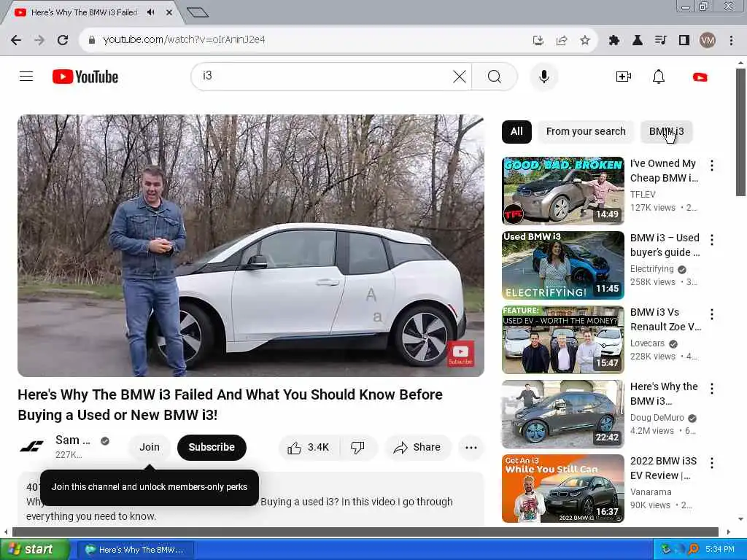The height and width of the screenshot is (560, 747).
Task: Open options menu for TFLEV video
Action: [x=712, y=166]
